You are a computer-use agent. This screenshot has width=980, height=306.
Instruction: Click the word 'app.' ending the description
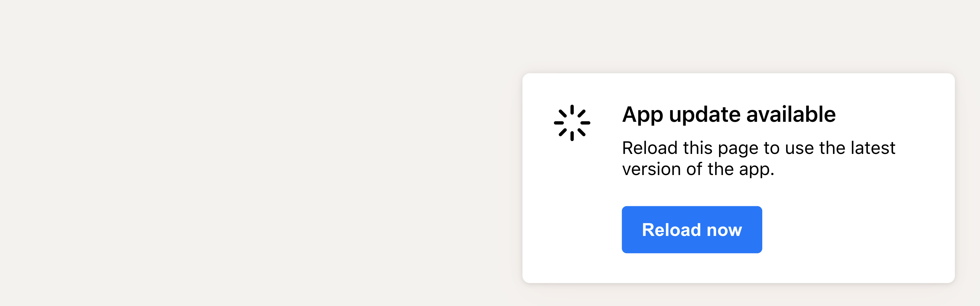757,170
